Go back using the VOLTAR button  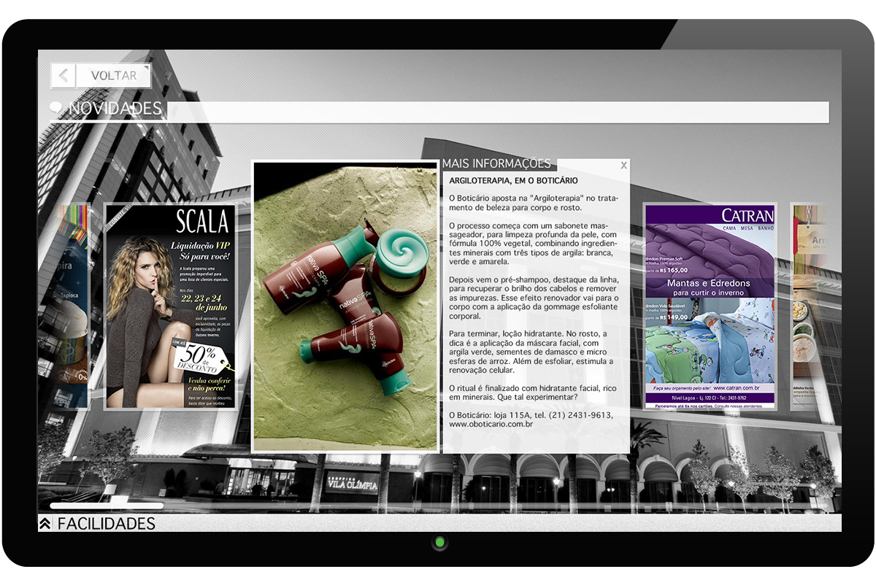coord(113,75)
